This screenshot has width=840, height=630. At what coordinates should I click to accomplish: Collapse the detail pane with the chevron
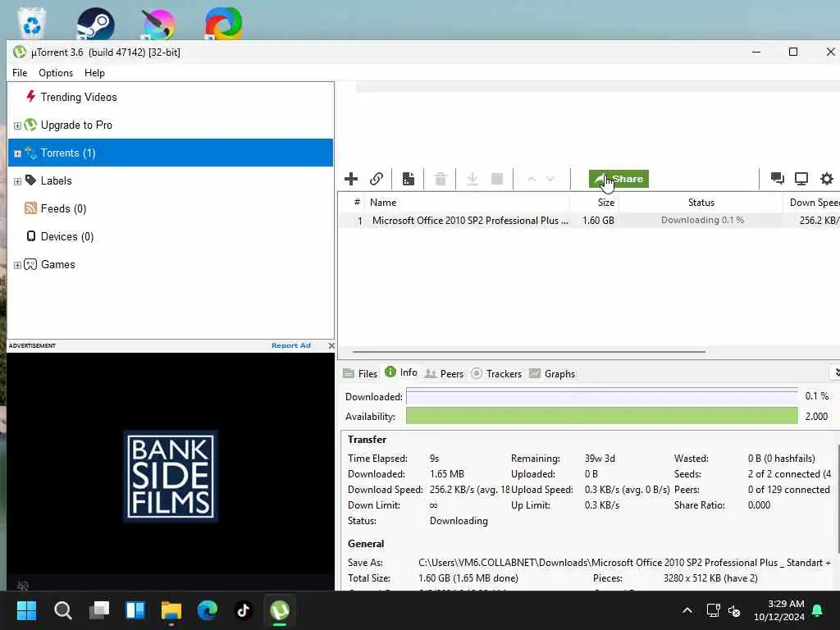tap(835, 372)
